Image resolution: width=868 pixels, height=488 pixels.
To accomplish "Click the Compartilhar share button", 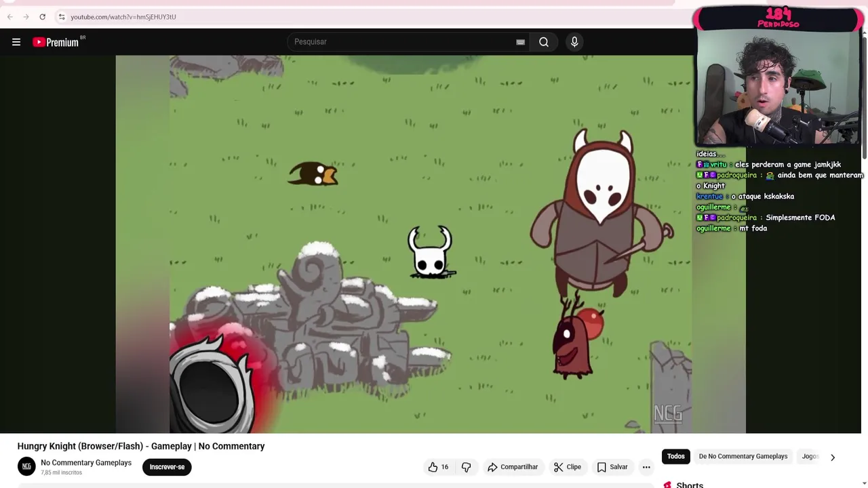I will click(x=513, y=467).
